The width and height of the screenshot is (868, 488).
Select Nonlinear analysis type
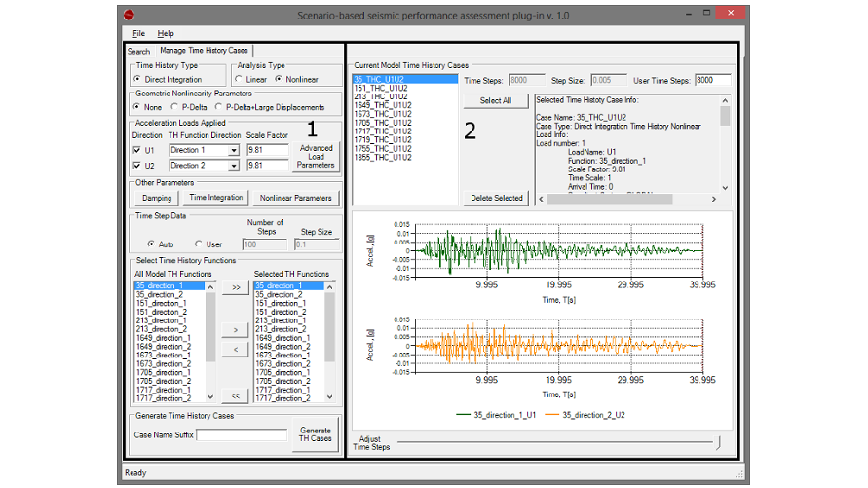[296, 79]
